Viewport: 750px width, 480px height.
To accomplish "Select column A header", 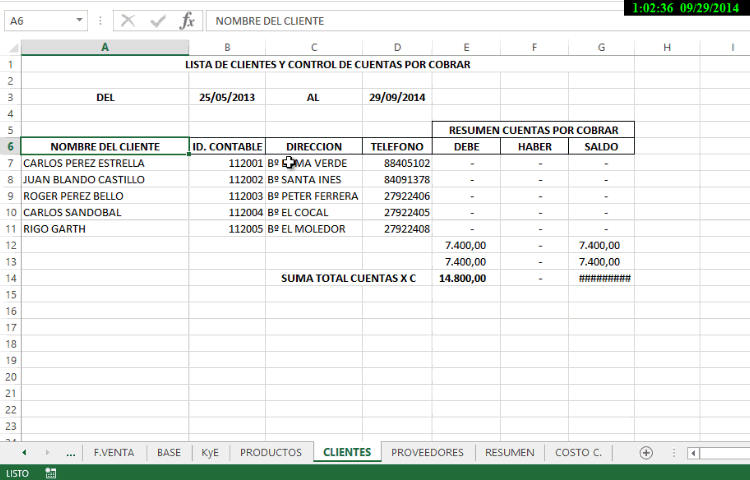I will coord(105,47).
